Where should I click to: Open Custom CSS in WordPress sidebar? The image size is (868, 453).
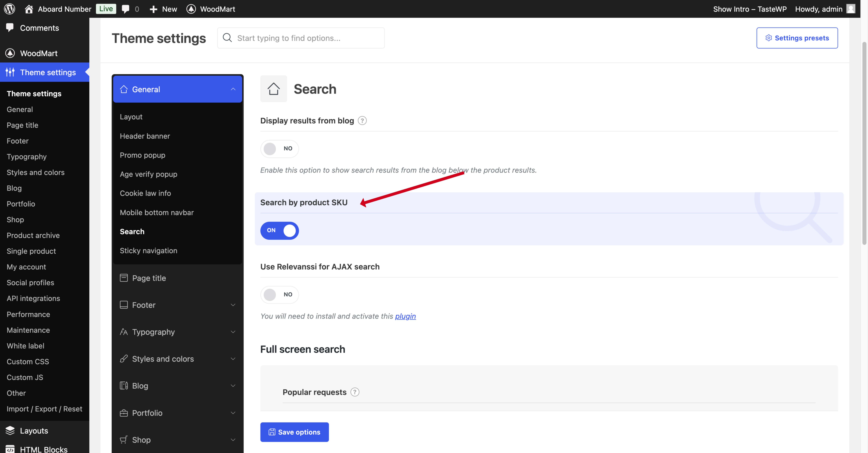[28, 362]
